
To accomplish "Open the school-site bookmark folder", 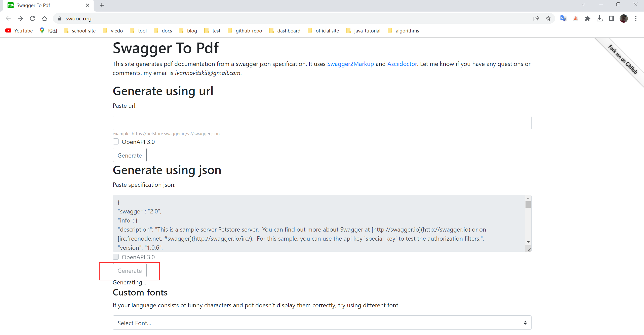I will tap(80, 31).
